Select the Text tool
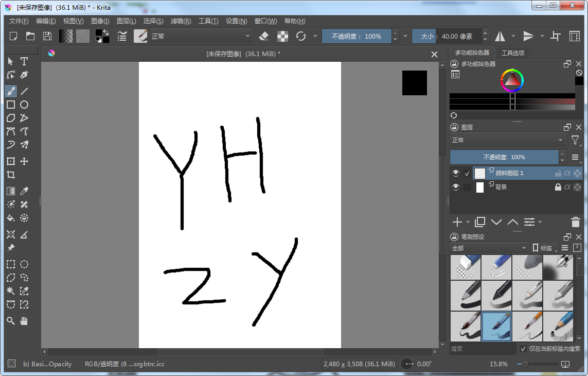Image resolution: width=588 pixels, height=376 pixels. [x=24, y=61]
